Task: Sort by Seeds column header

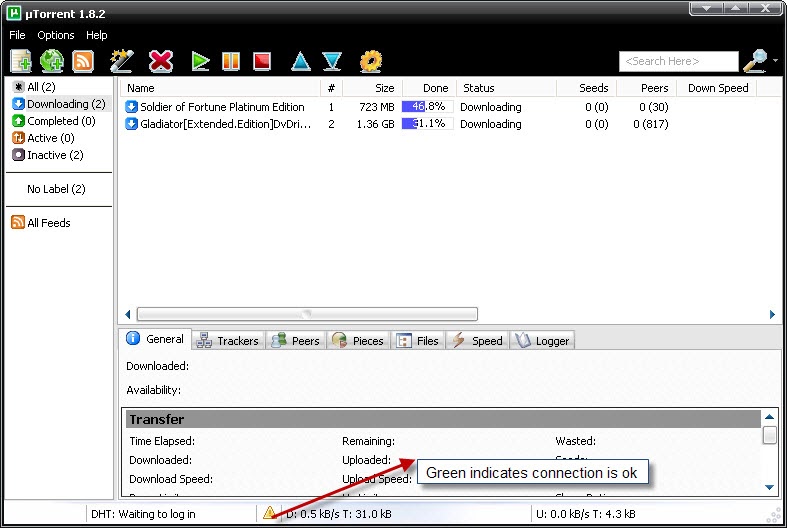Action: pos(586,88)
